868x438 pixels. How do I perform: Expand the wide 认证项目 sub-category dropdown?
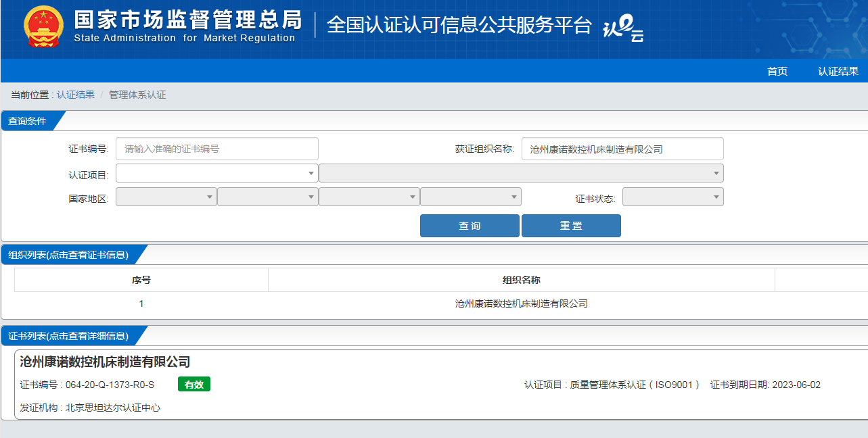click(521, 173)
